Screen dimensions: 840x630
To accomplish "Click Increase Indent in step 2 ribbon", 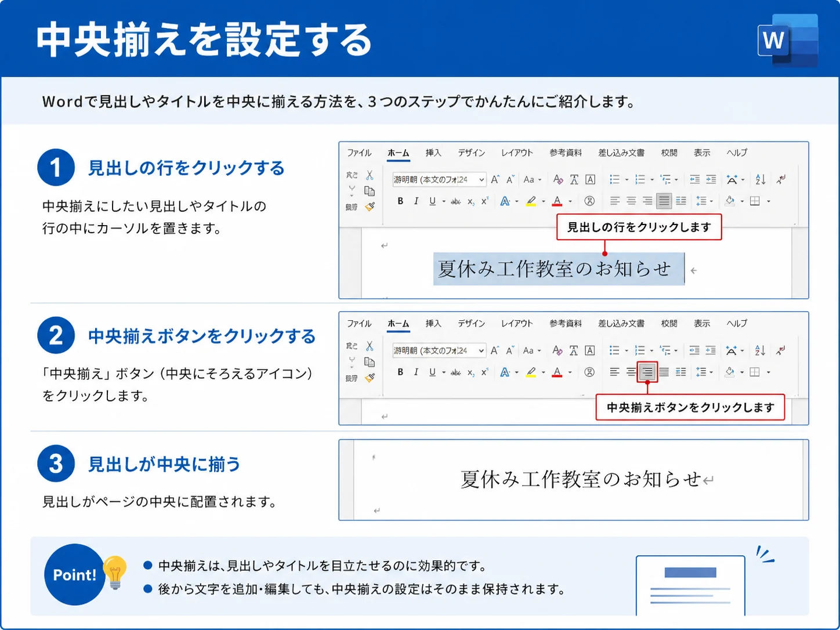I will [711, 350].
